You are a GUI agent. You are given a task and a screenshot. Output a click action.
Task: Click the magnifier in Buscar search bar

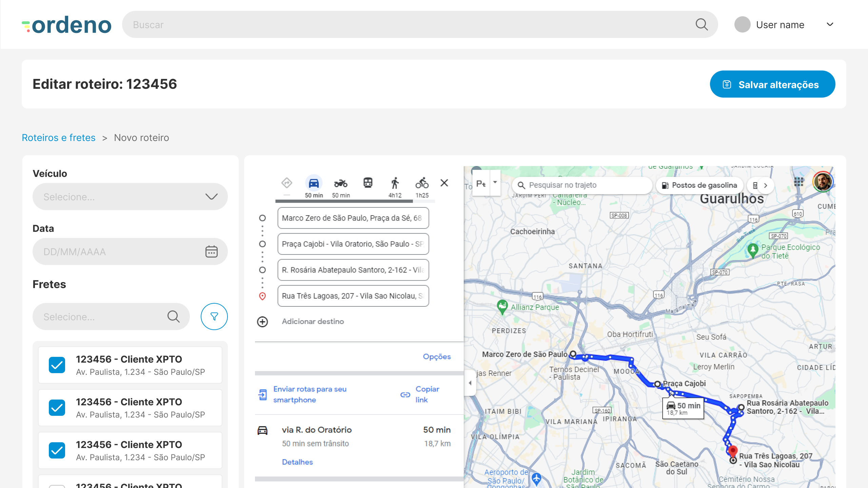(702, 25)
